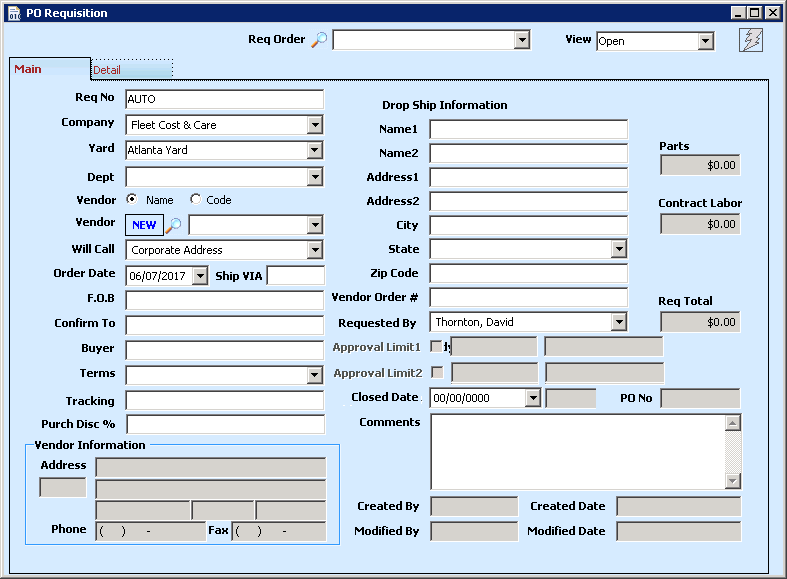Toggle the Approval Limit2 checkbox
The width and height of the screenshot is (787, 579).
pos(438,372)
